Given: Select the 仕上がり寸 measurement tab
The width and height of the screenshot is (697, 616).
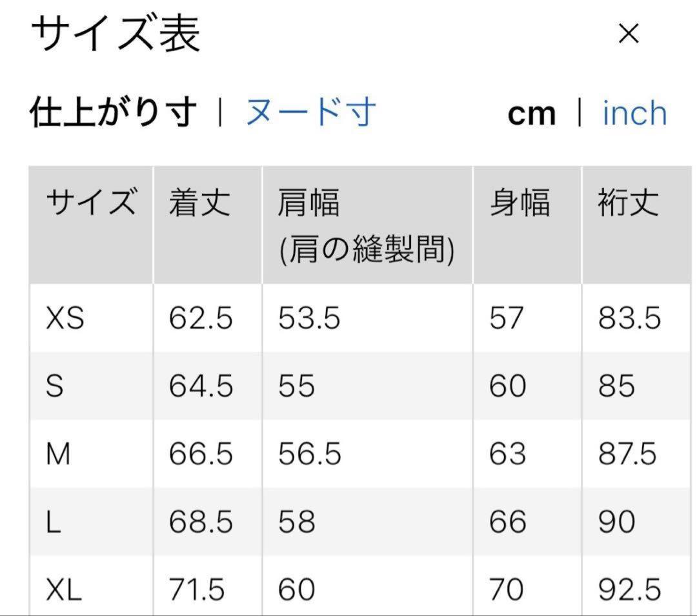Looking at the screenshot, I should (110, 111).
